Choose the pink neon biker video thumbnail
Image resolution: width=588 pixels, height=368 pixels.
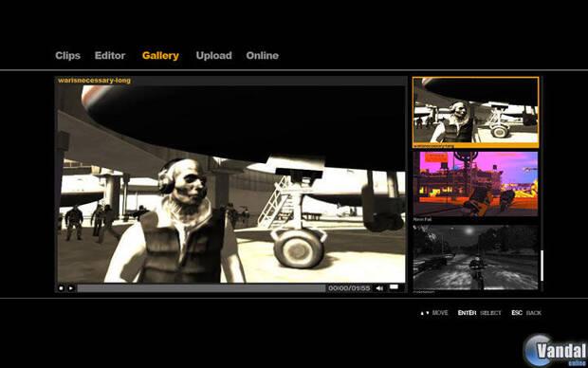coord(475,184)
